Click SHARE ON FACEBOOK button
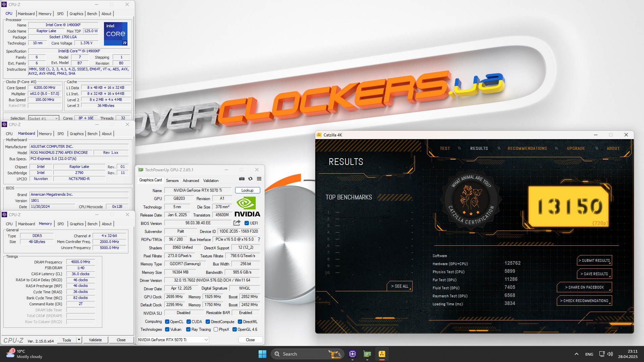Viewport: 644px width, 362px height. (x=584, y=287)
